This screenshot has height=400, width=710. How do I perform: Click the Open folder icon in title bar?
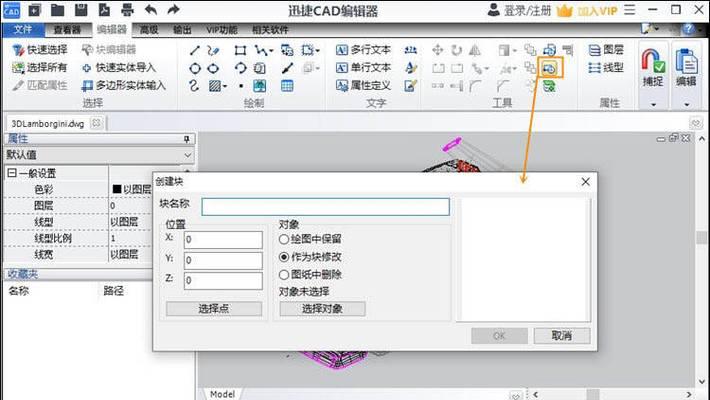[x=58, y=10]
